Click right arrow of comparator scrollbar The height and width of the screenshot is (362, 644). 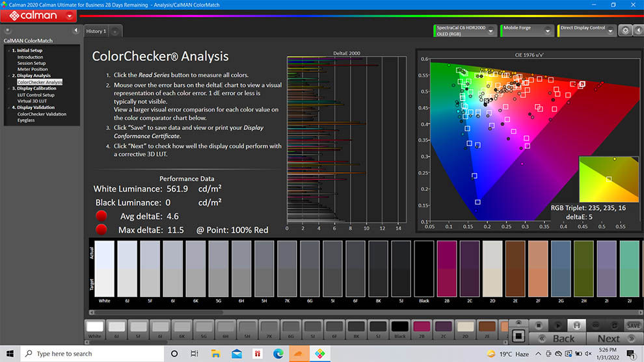pos(640,313)
